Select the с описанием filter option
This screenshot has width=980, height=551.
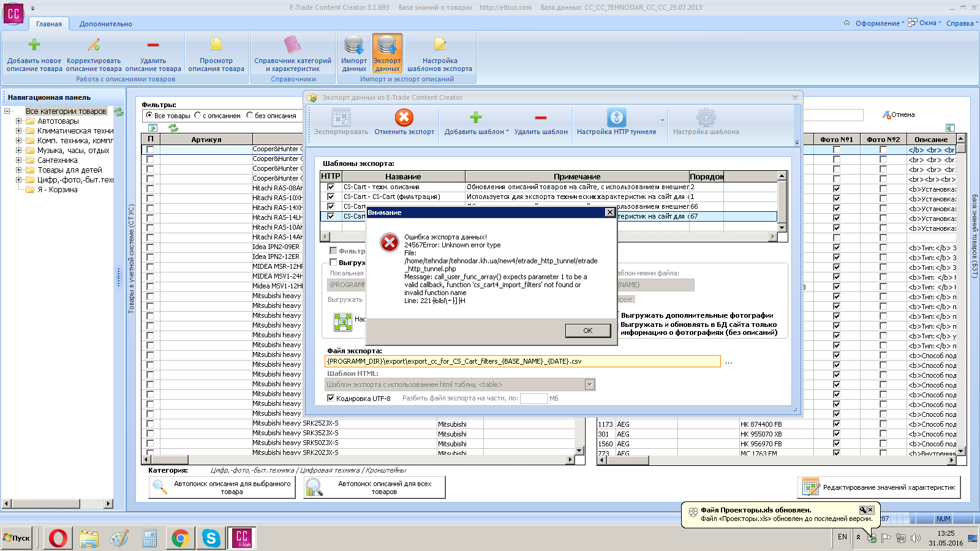(197, 115)
